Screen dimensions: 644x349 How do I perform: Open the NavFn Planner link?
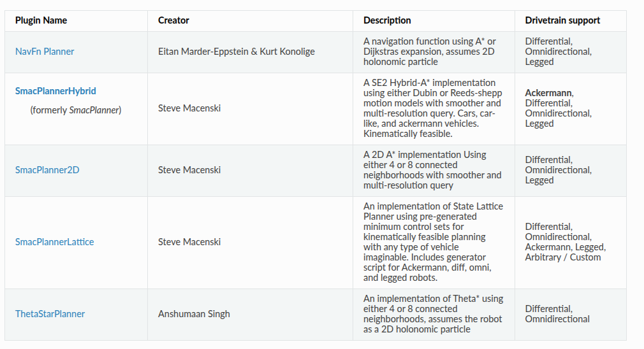coord(45,52)
